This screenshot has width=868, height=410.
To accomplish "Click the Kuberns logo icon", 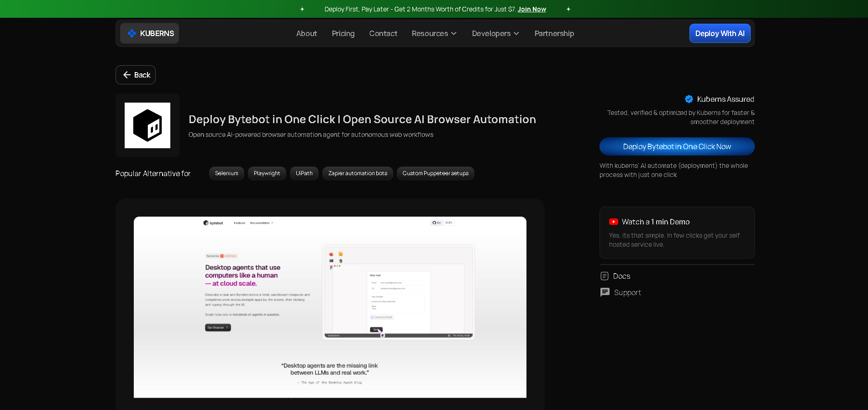I will [x=132, y=33].
